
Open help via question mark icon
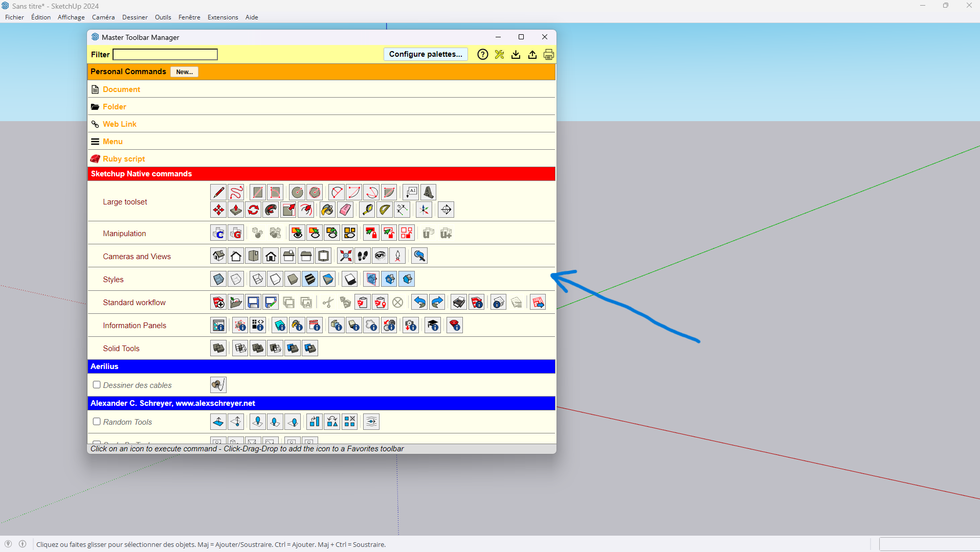482,55
